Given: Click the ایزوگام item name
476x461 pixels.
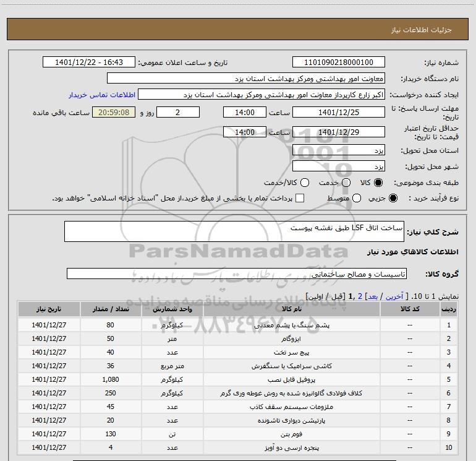Looking at the screenshot, I should pos(291,338).
